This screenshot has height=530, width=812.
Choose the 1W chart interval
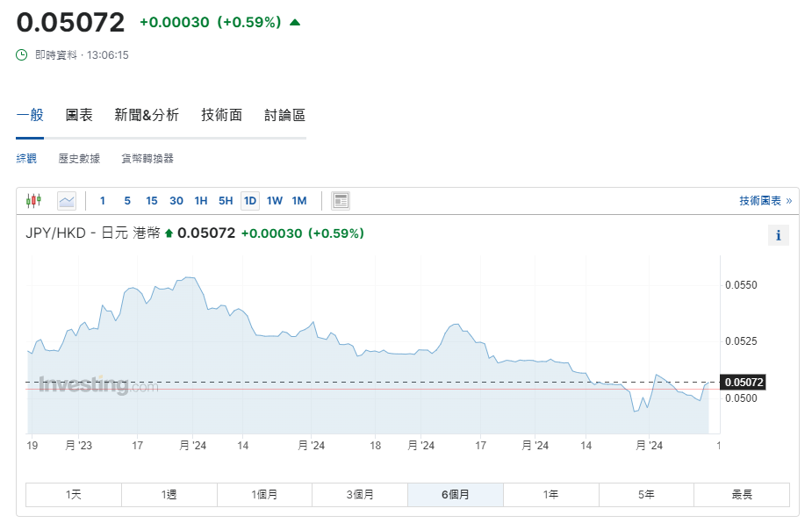pos(275,201)
